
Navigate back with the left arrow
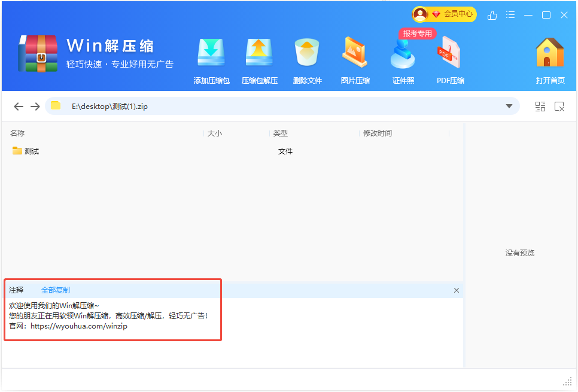click(x=19, y=107)
